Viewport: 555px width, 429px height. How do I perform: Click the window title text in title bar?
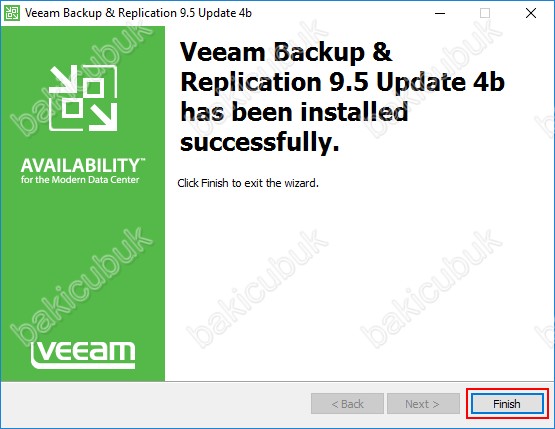point(138,13)
